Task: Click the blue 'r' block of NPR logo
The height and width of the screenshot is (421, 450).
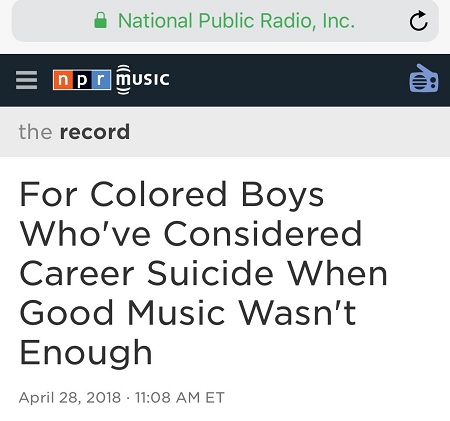Action: [101, 80]
